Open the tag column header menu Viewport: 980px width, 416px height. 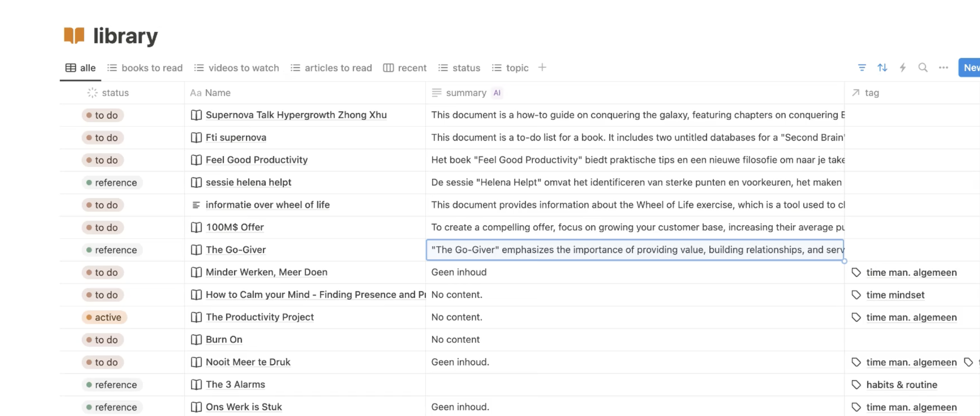coord(912,93)
